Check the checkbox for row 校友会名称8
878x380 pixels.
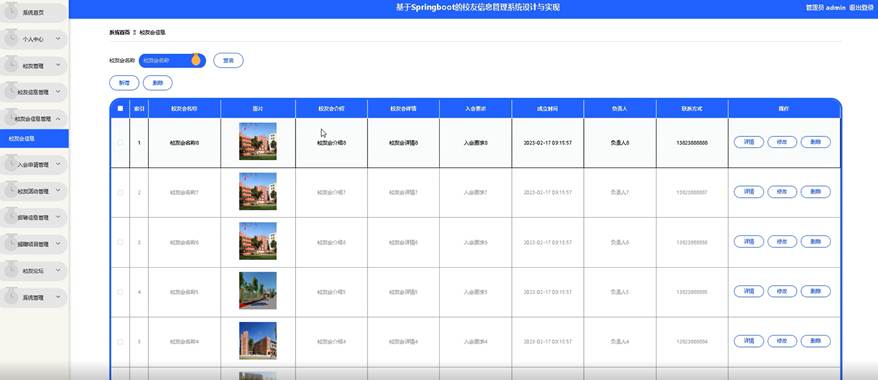[120, 142]
